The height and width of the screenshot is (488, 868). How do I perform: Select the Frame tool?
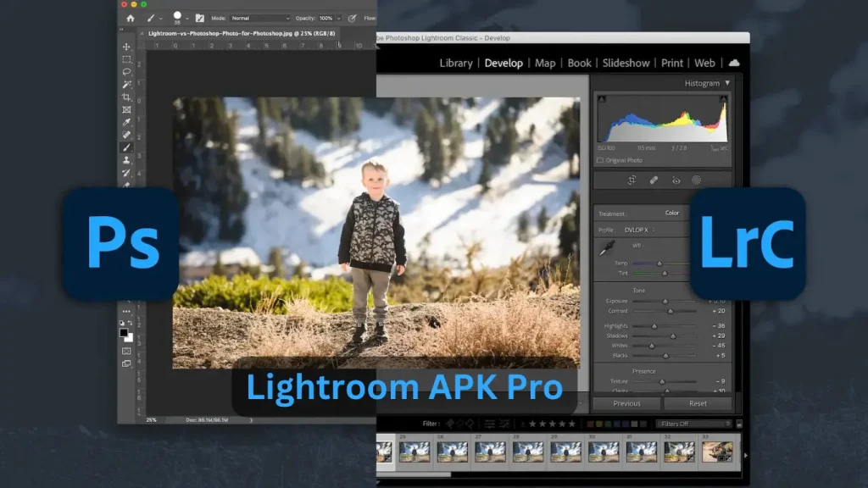(127, 109)
